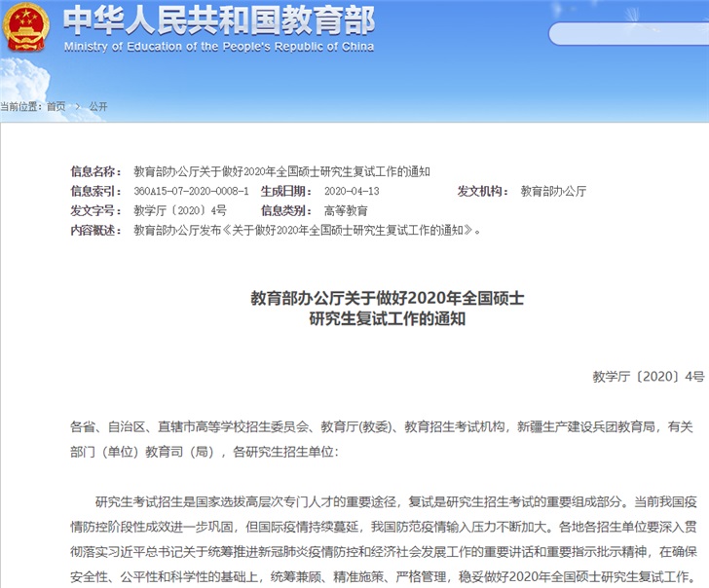This screenshot has width=709, height=588.
Task: Click the generation date 2020-04-13
Action: pyautogui.click(x=351, y=191)
